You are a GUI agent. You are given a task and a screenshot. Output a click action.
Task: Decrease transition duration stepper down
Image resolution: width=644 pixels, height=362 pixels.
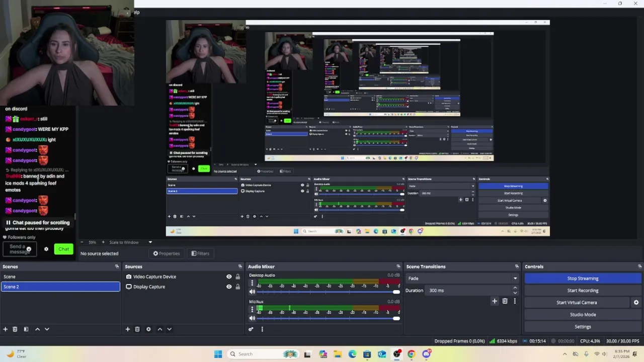tap(515, 293)
